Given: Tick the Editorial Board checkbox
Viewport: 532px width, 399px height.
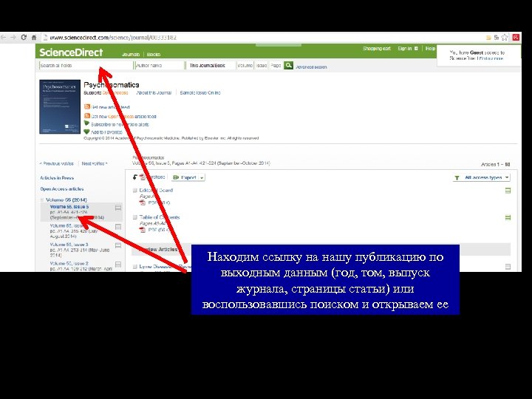Looking at the screenshot, I should pyautogui.click(x=134, y=191).
